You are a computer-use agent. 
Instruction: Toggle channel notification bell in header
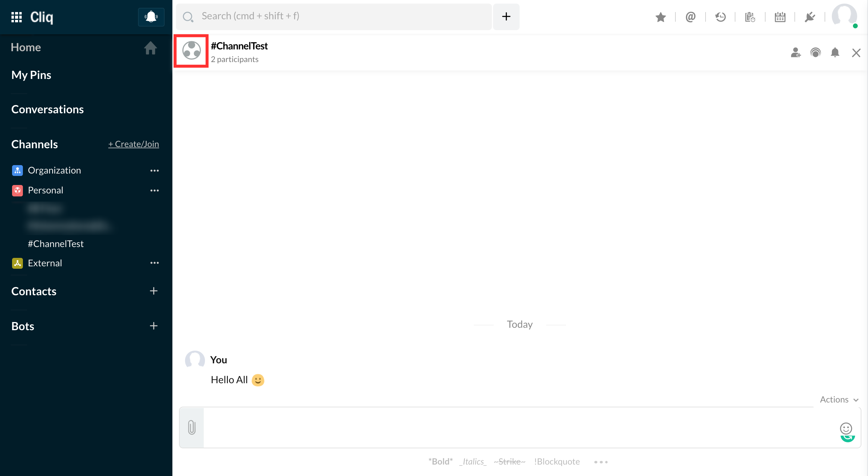pos(835,52)
